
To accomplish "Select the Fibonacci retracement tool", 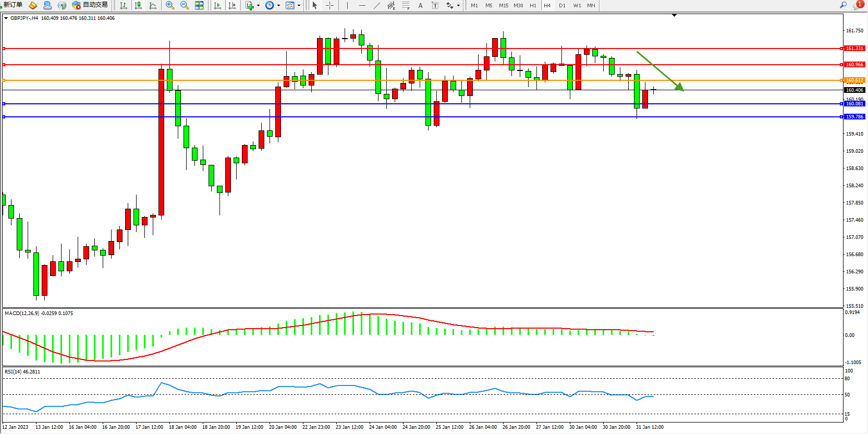I will pyautogui.click(x=406, y=5).
